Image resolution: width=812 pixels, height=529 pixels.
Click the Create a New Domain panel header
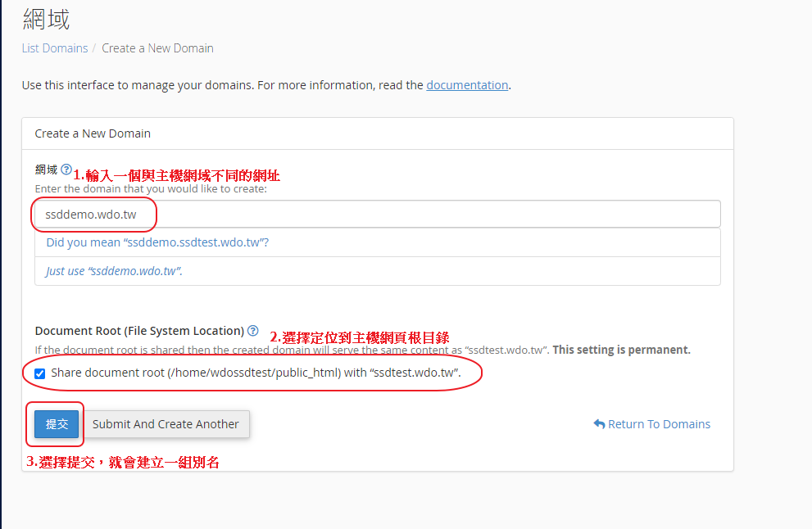93,133
